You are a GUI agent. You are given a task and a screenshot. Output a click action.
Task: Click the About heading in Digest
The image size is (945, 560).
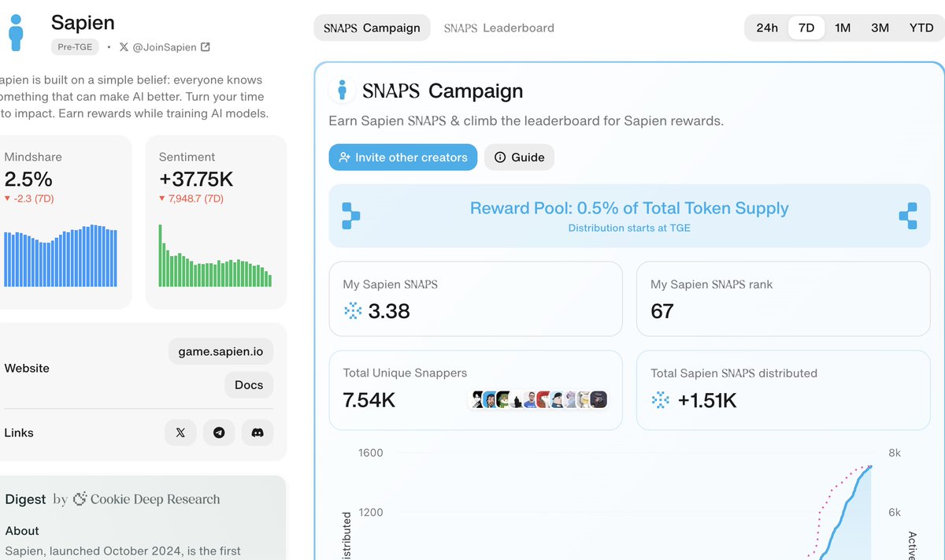coord(22,531)
